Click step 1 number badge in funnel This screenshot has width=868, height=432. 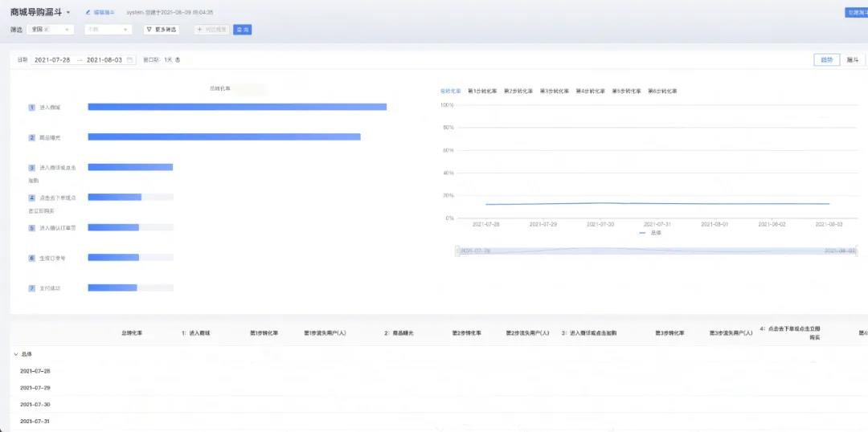coord(31,108)
